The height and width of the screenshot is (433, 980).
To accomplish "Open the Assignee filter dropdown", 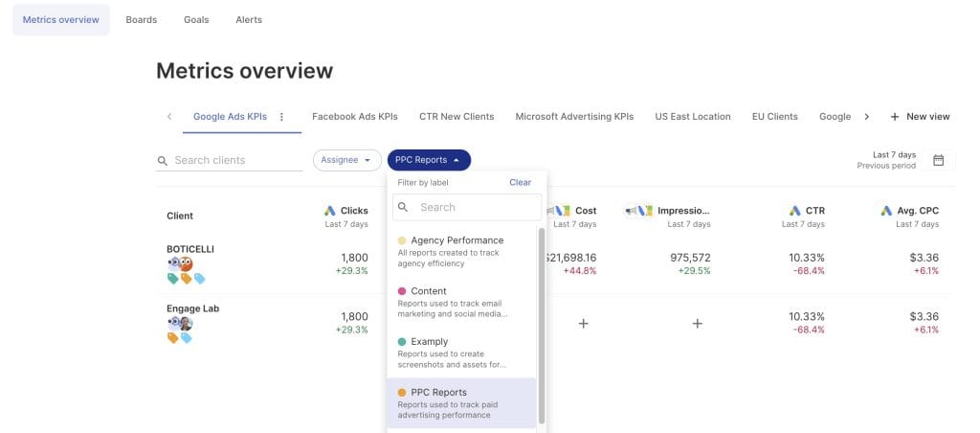I will [346, 160].
